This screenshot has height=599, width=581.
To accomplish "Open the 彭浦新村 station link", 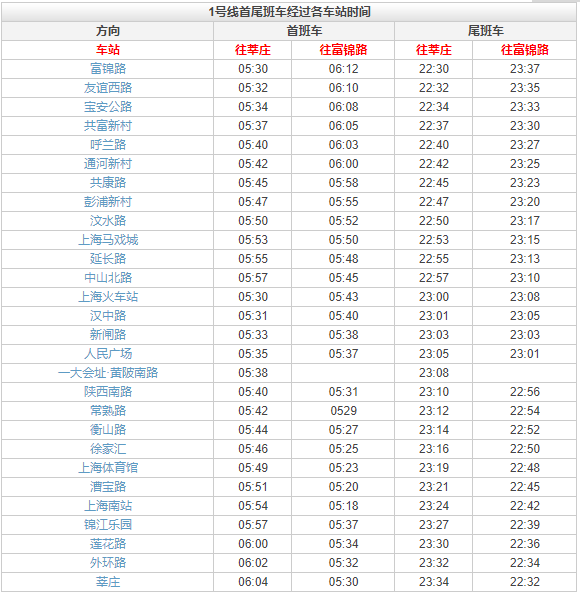I will 108,202.
